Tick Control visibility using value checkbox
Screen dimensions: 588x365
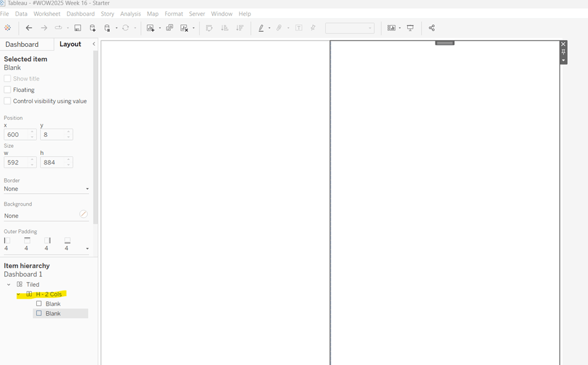point(8,101)
